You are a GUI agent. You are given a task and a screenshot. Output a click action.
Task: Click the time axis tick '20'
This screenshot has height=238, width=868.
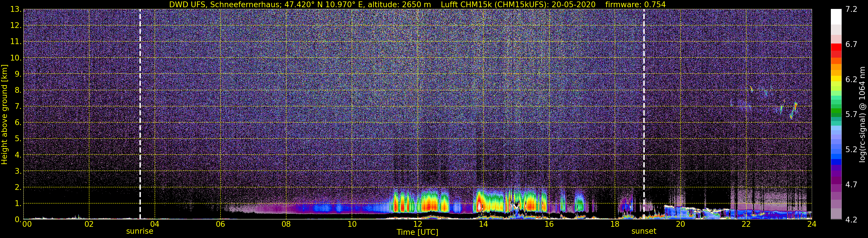[x=680, y=224]
